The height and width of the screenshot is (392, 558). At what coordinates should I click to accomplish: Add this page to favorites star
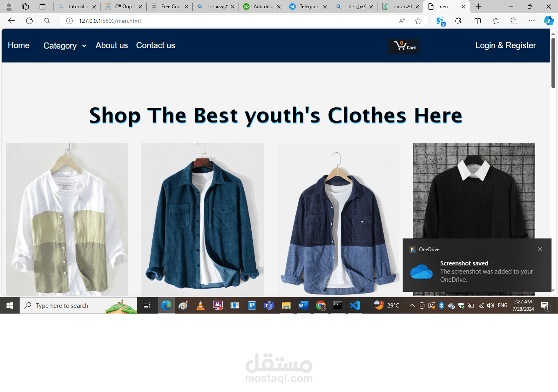[418, 21]
